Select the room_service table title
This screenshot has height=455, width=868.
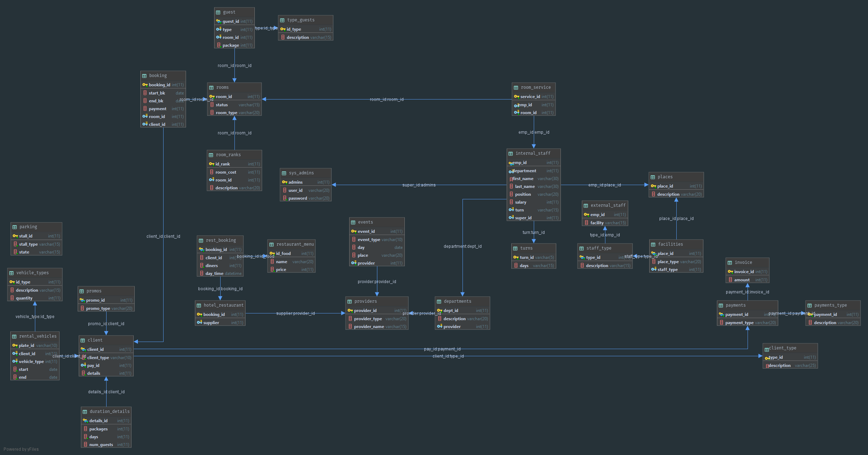click(x=536, y=87)
